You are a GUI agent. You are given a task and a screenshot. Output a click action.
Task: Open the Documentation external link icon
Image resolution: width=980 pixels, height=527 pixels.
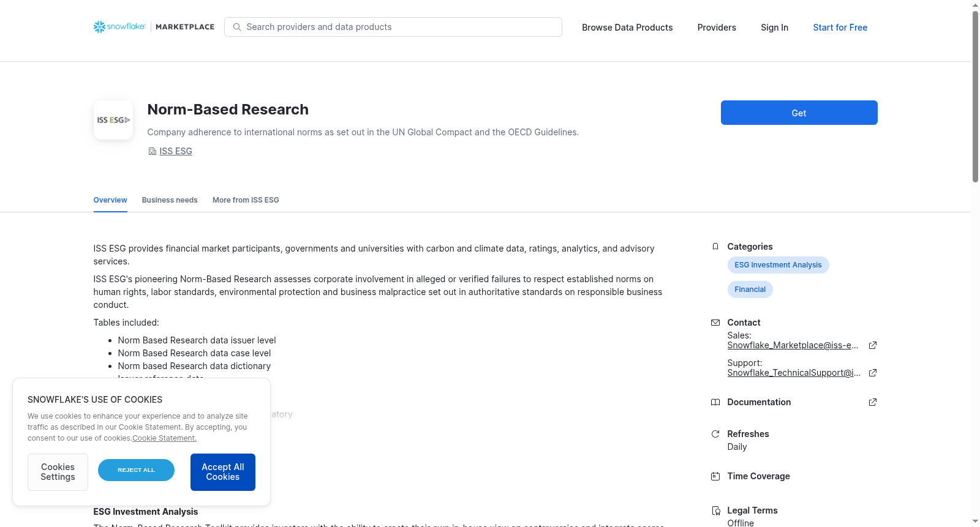(873, 402)
